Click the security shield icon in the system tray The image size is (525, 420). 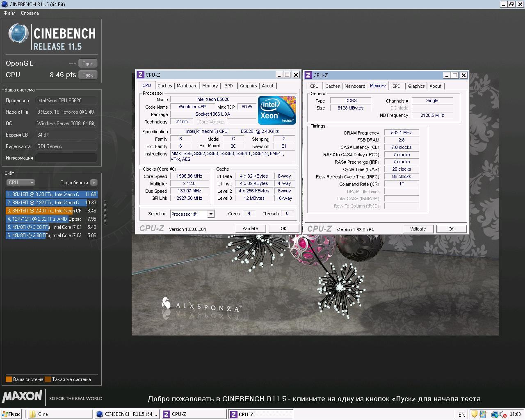coord(474,414)
